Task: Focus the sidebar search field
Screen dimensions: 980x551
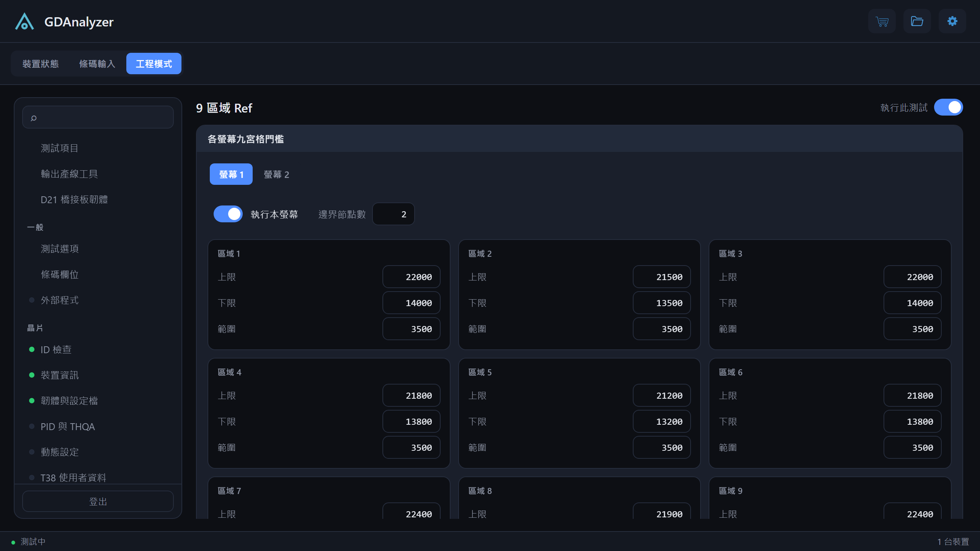Action: pyautogui.click(x=98, y=117)
